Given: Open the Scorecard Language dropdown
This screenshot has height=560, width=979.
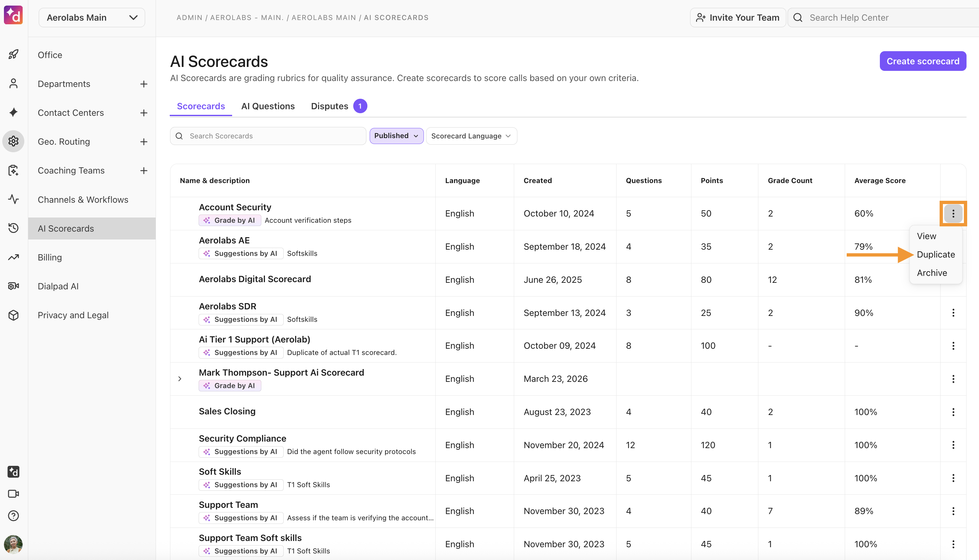Looking at the screenshot, I should [x=471, y=136].
